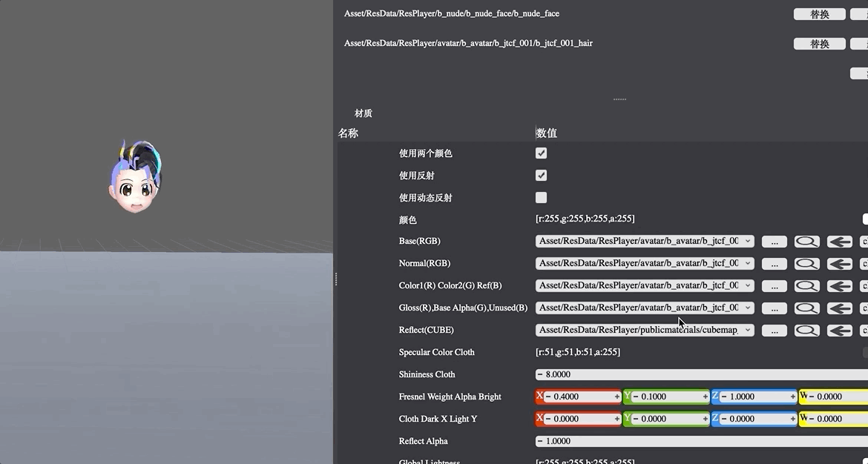Click the left arrow icon for Normal(RGB)
868x464 pixels.
(839, 264)
